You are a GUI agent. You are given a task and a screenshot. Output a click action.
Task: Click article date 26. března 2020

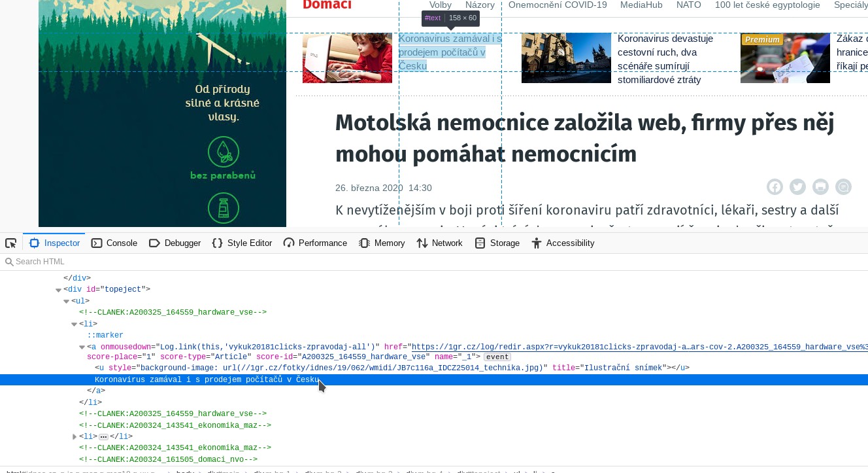coord(369,188)
